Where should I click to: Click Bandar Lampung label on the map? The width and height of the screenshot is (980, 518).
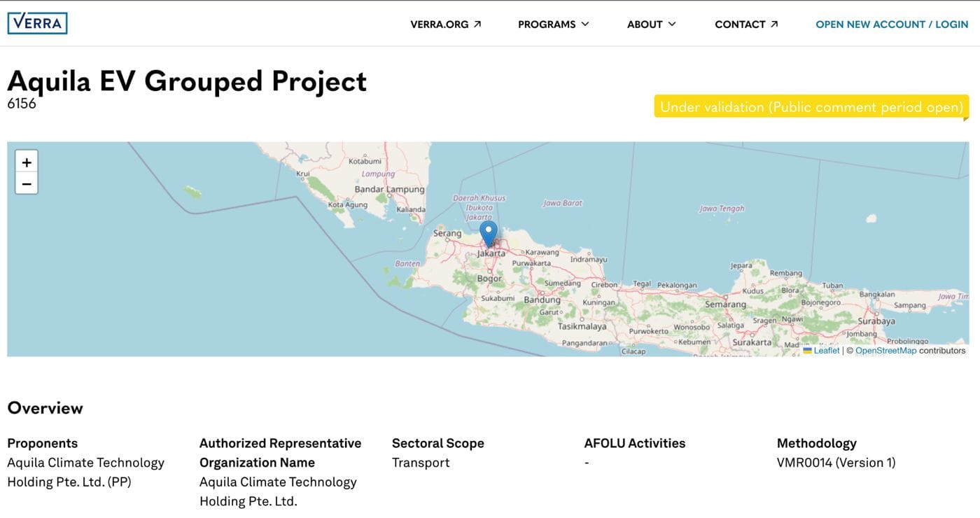point(389,189)
